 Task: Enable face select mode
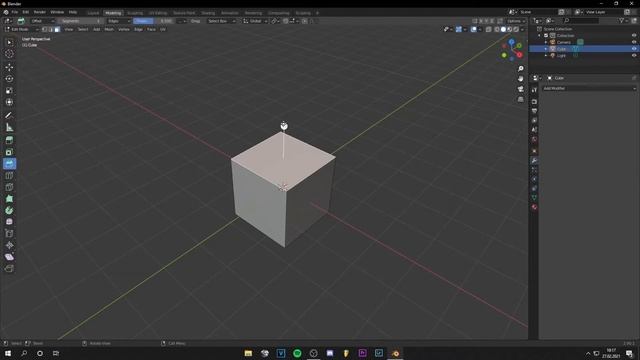(57, 29)
